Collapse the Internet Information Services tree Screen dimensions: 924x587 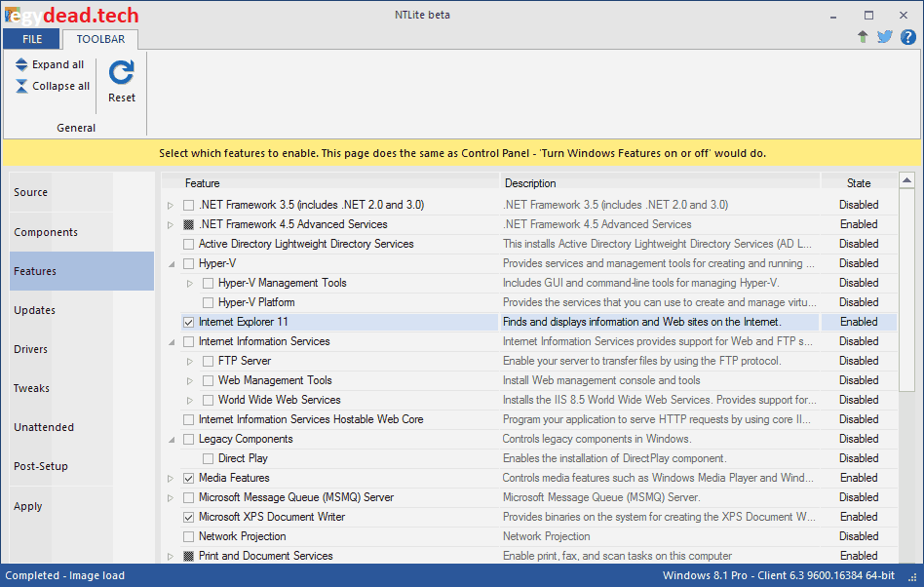click(172, 341)
